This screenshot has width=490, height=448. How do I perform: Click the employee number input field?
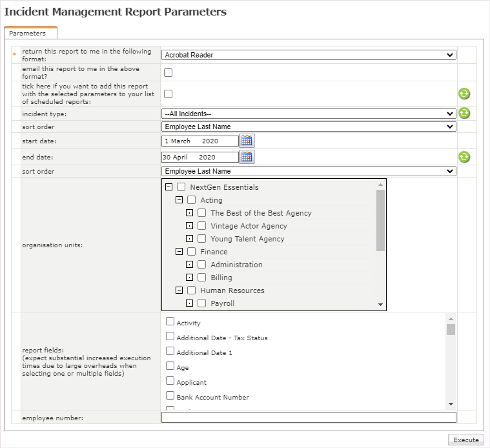(x=309, y=418)
